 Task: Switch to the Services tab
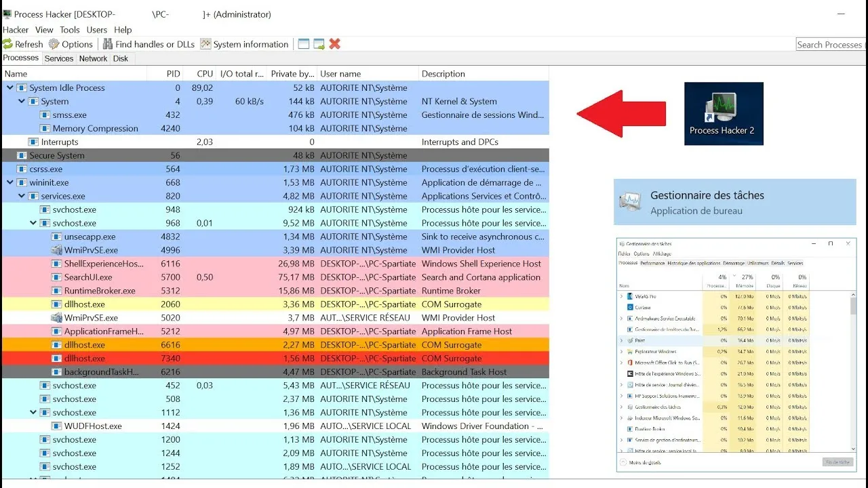click(59, 58)
